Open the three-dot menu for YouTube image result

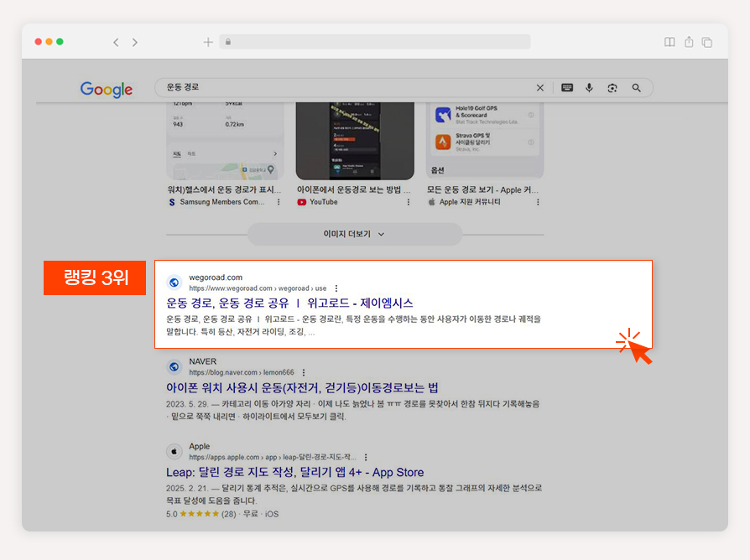click(x=408, y=202)
